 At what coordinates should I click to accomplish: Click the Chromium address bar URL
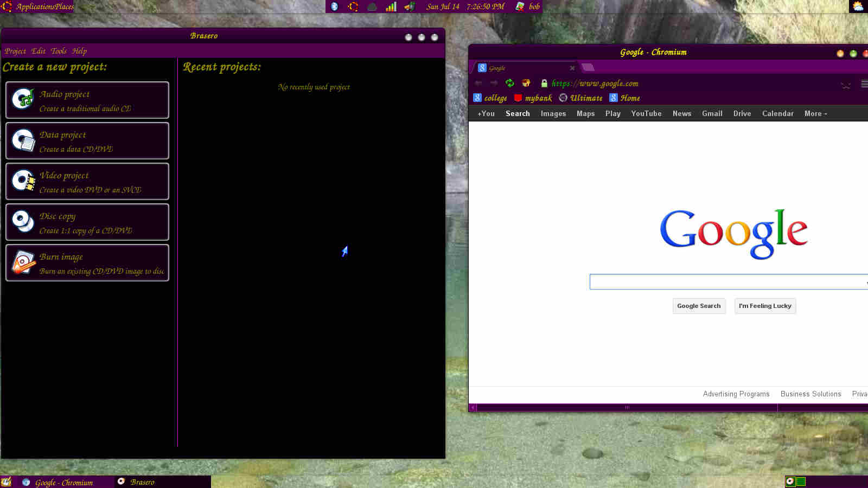click(x=595, y=84)
